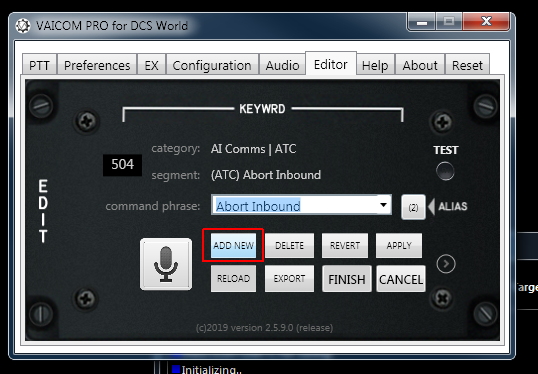The height and width of the screenshot is (374, 538).
Task: Click the (ATC) Abort Inbound segment text
Action: pyautogui.click(x=266, y=175)
